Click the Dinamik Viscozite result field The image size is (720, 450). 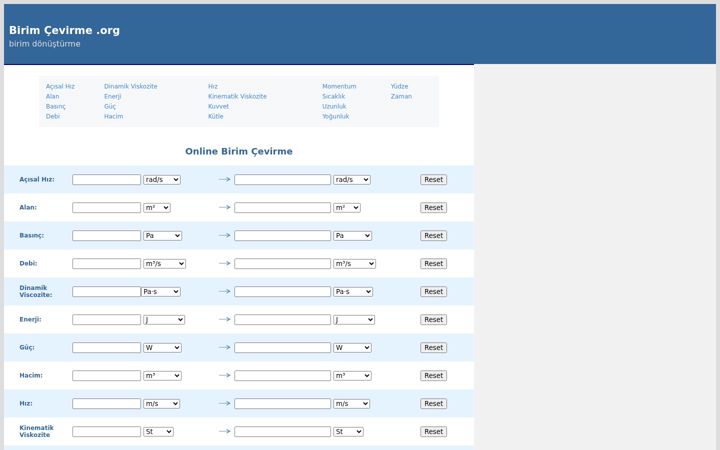point(282,292)
